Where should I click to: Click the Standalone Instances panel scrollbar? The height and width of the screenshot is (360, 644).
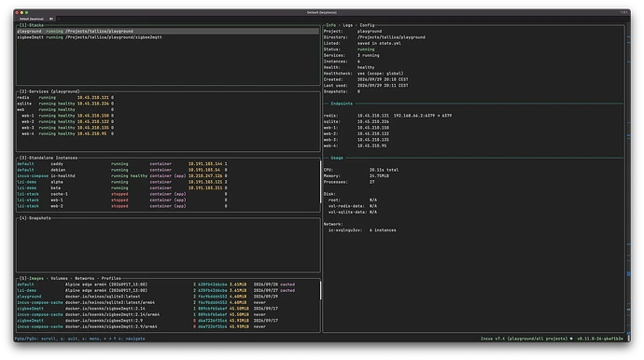tap(320, 182)
